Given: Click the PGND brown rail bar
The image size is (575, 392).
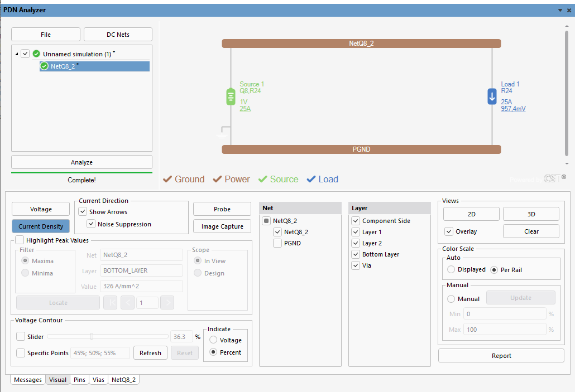Looking at the screenshot, I should [x=361, y=149].
